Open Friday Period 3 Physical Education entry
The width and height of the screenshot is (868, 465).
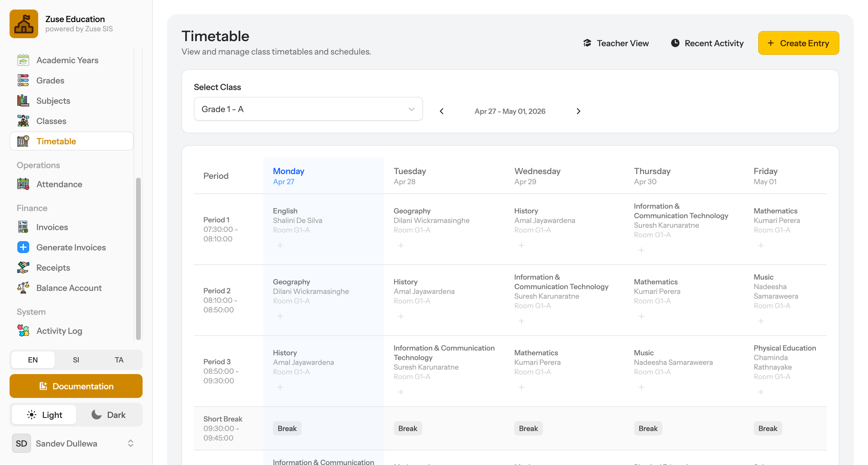[x=785, y=362]
